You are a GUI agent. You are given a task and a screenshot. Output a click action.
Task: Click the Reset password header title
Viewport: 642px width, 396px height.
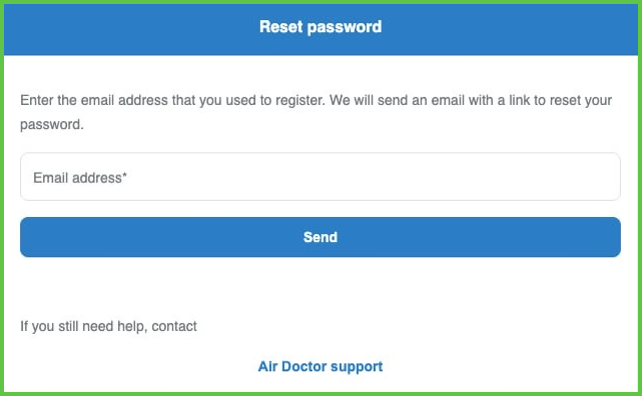[321, 27]
